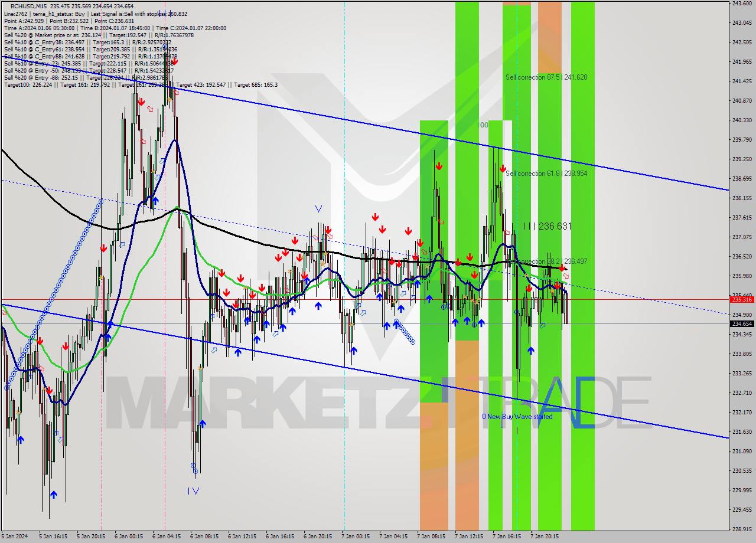The image size is (756, 543).
Task: Click the 238.695 price axis label
Action: 742,179
